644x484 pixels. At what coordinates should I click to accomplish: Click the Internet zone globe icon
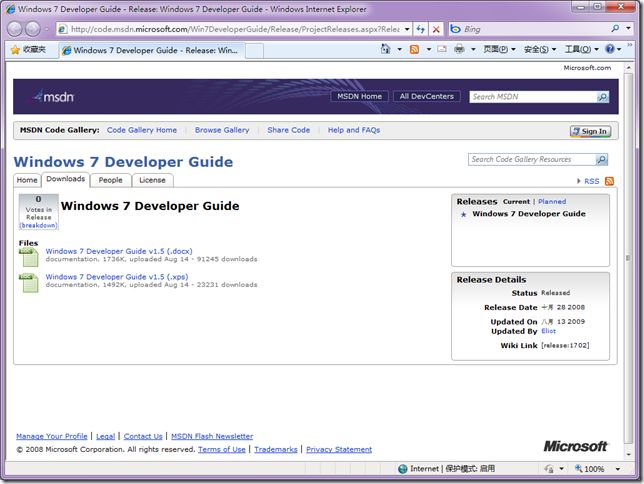403,469
